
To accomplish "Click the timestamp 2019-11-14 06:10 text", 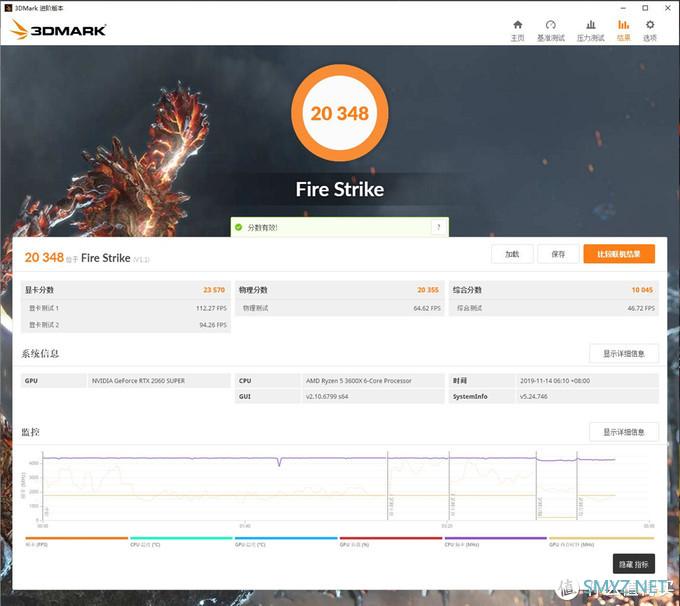I will tap(555, 381).
